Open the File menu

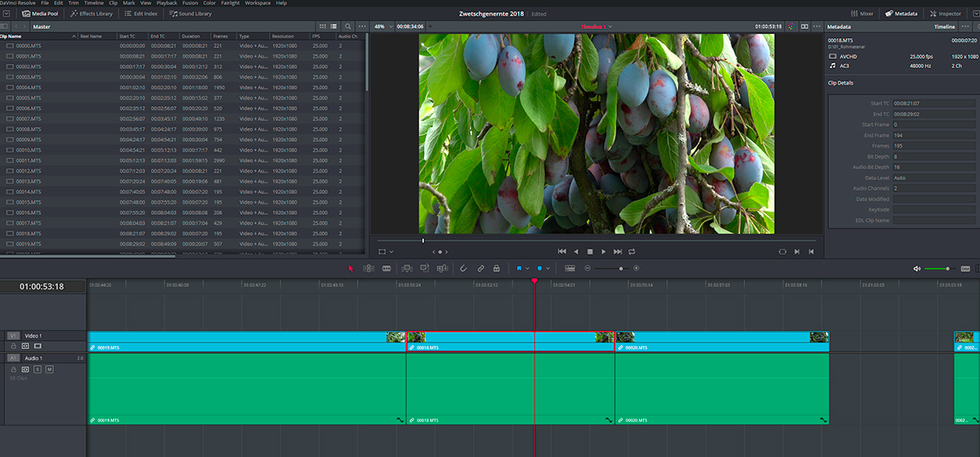(x=45, y=3)
